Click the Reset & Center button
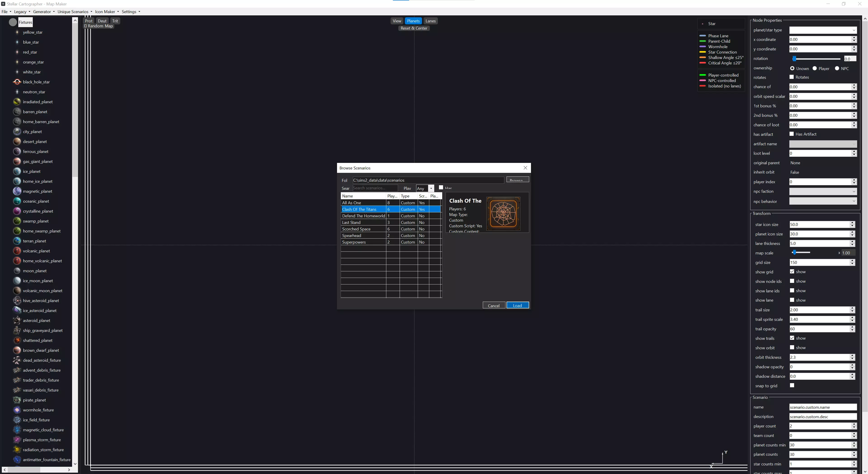The height and width of the screenshot is (474, 868). (414, 28)
